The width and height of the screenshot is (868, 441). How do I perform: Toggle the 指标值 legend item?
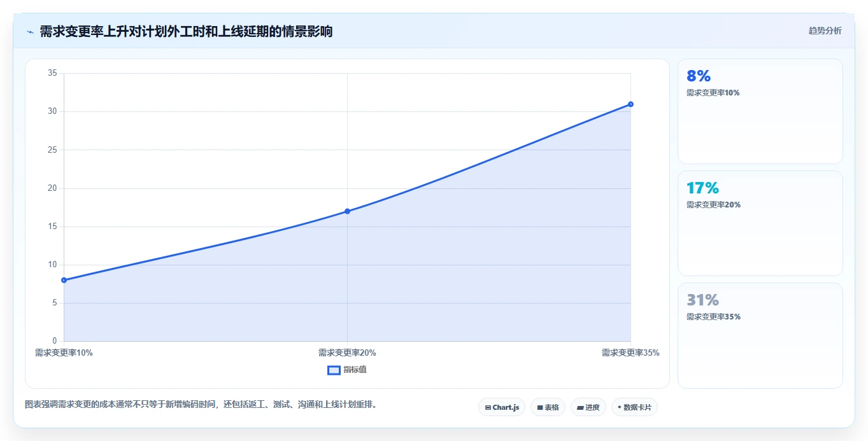pyautogui.click(x=347, y=370)
